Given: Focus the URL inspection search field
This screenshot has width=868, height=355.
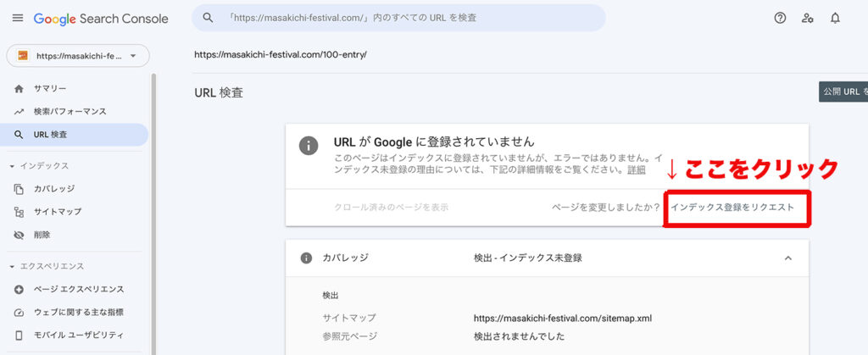Looking at the screenshot, I should pyautogui.click(x=398, y=18).
